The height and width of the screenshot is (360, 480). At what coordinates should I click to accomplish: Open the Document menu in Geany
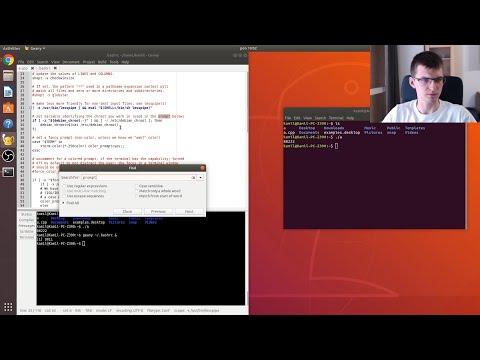71,62
